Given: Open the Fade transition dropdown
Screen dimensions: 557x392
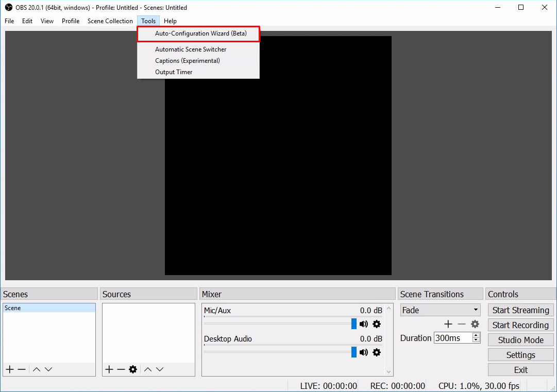Looking at the screenshot, I should [440, 310].
